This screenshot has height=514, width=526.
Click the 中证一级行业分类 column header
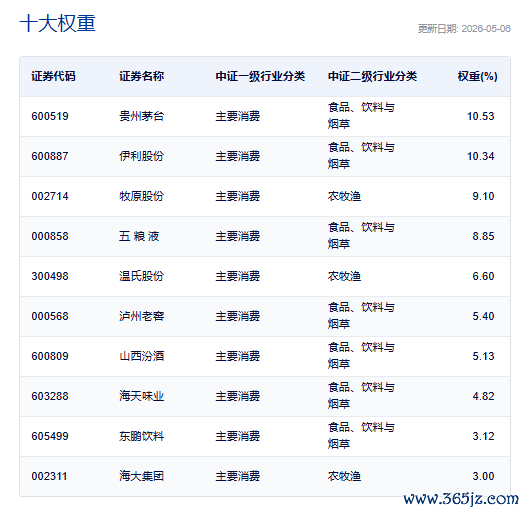[260, 76]
